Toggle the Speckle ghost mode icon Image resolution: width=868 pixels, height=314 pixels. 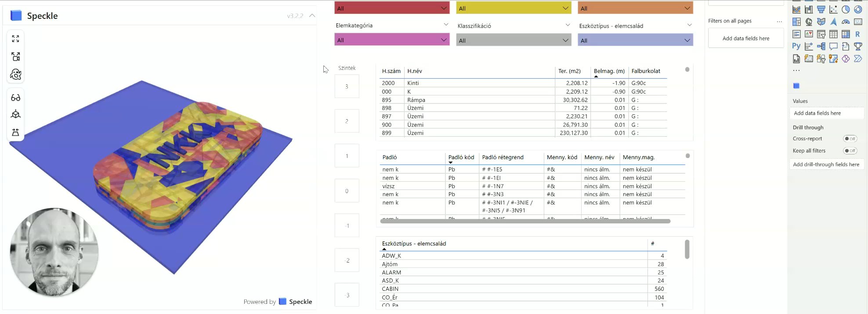pos(16,74)
